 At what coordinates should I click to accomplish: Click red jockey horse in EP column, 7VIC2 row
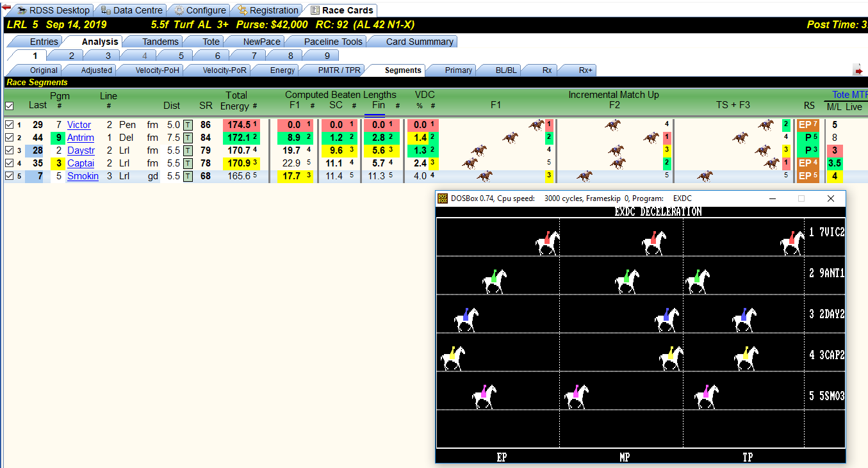point(548,243)
